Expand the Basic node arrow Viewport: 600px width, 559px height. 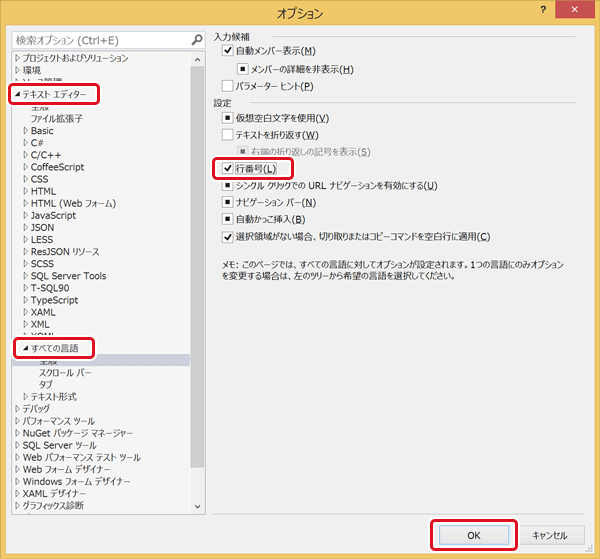pyautogui.click(x=26, y=130)
